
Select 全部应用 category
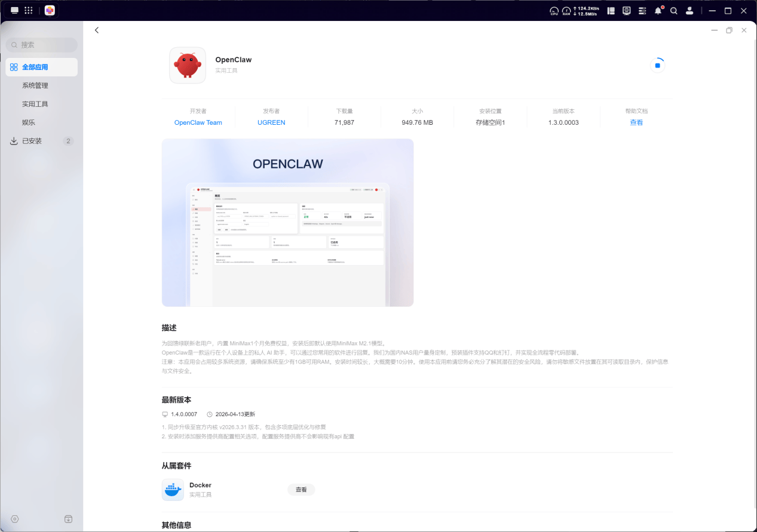click(x=42, y=67)
